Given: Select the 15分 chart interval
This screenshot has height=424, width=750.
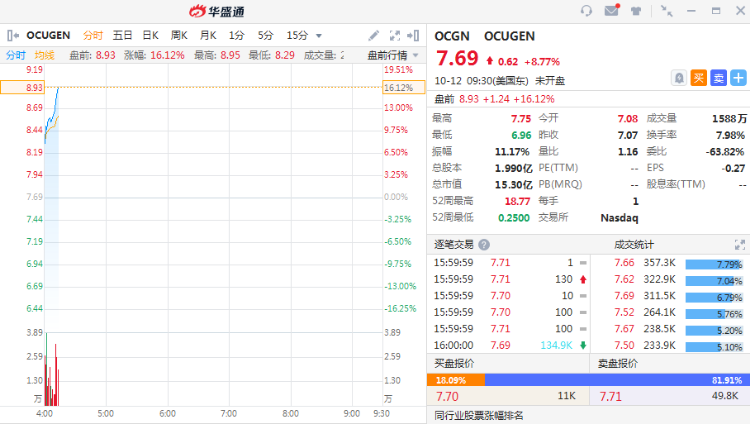Looking at the screenshot, I should point(297,35).
